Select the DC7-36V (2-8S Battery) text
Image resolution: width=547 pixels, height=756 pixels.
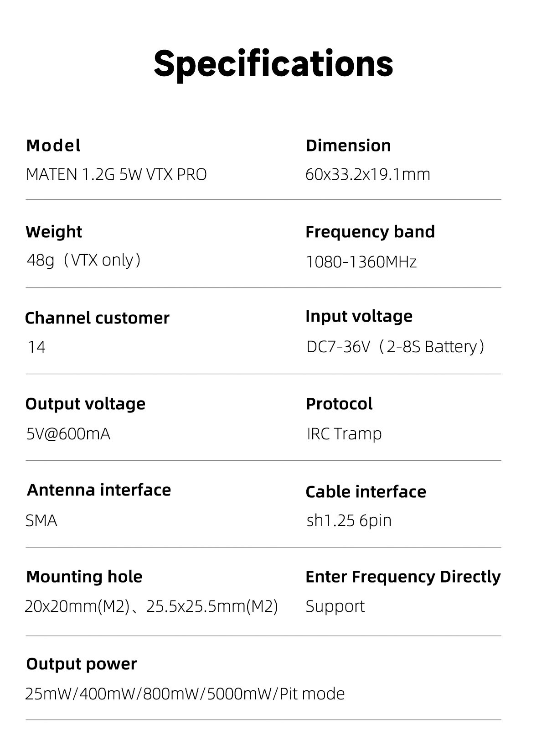click(395, 347)
